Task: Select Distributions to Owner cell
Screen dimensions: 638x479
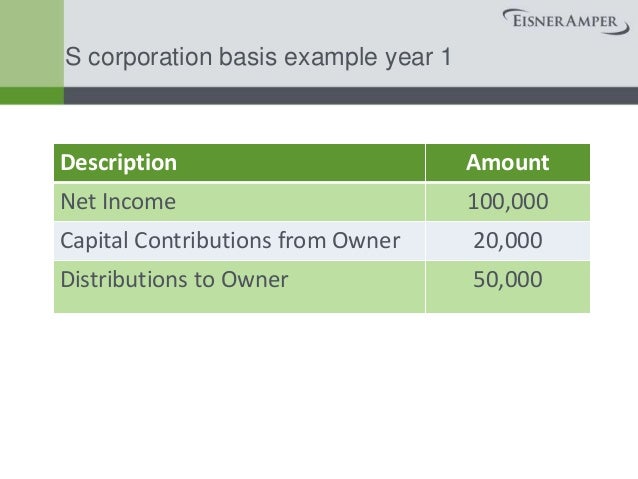Action: [x=239, y=287]
